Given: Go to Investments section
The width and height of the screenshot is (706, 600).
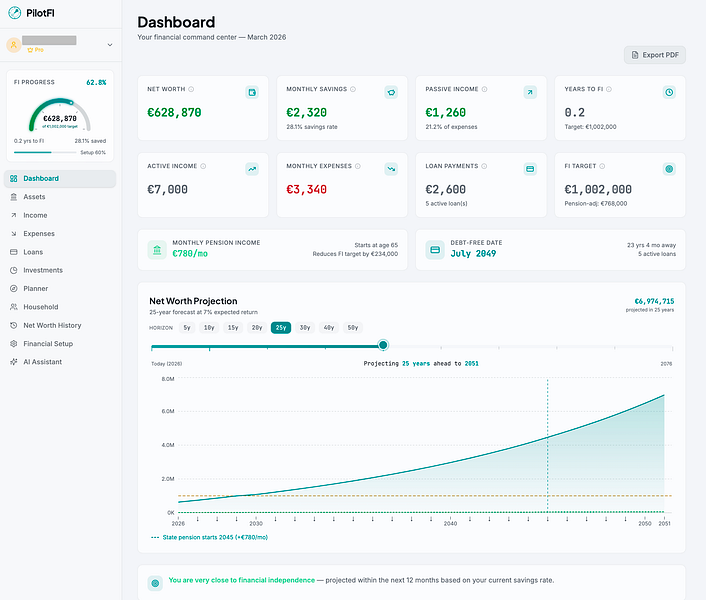Looking at the screenshot, I should pos(60,271).
